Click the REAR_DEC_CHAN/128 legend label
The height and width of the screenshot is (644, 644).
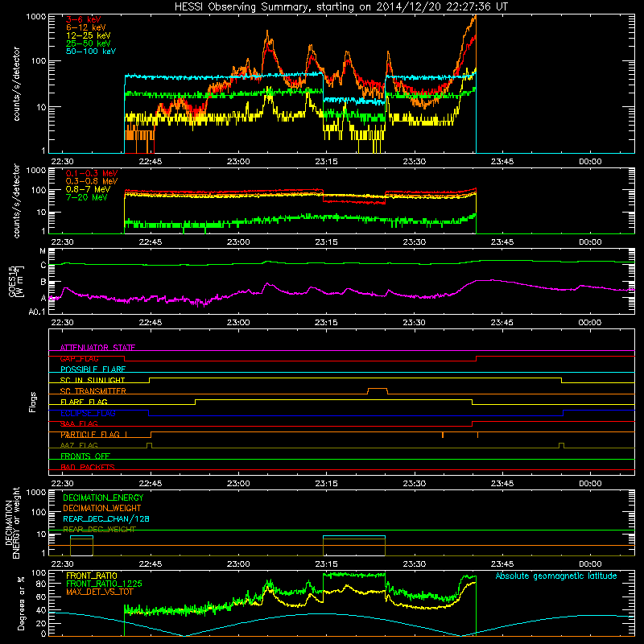(x=106, y=518)
